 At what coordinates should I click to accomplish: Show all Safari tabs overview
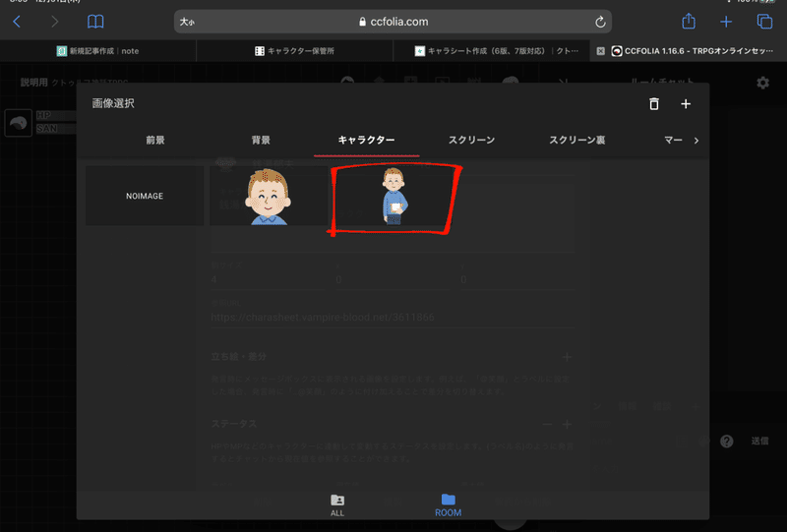(764, 22)
